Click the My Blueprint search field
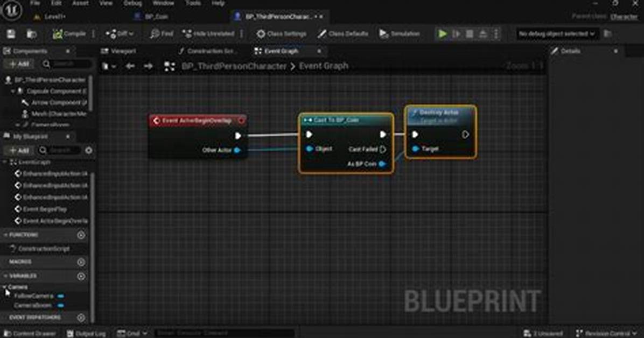This screenshot has height=338, width=644. [60, 150]
